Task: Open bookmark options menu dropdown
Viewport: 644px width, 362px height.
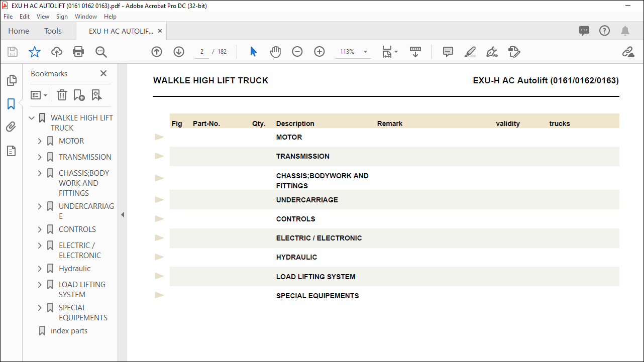Action: click(x=39, y=95)
